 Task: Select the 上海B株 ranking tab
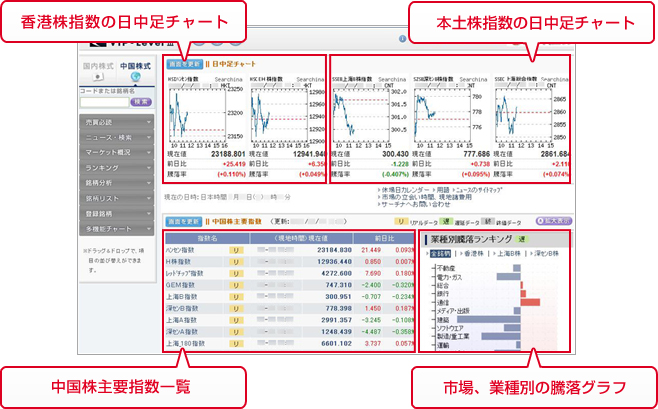[507, 253]
